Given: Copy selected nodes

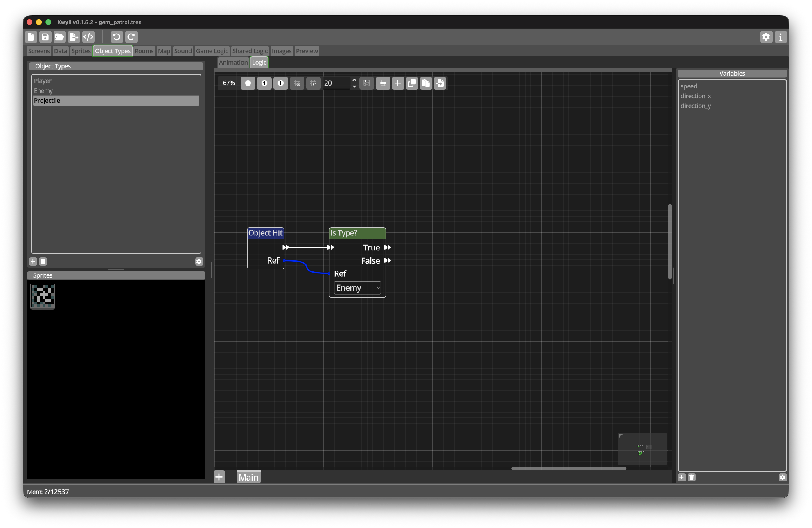Looking at the screenshot, I should pos(412,83).
